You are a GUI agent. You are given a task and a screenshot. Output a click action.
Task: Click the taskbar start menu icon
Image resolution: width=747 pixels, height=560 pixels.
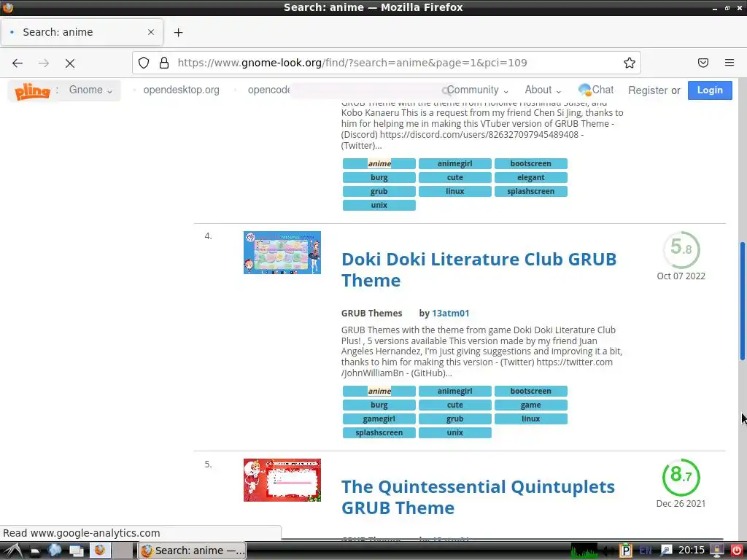coord(12,551)
